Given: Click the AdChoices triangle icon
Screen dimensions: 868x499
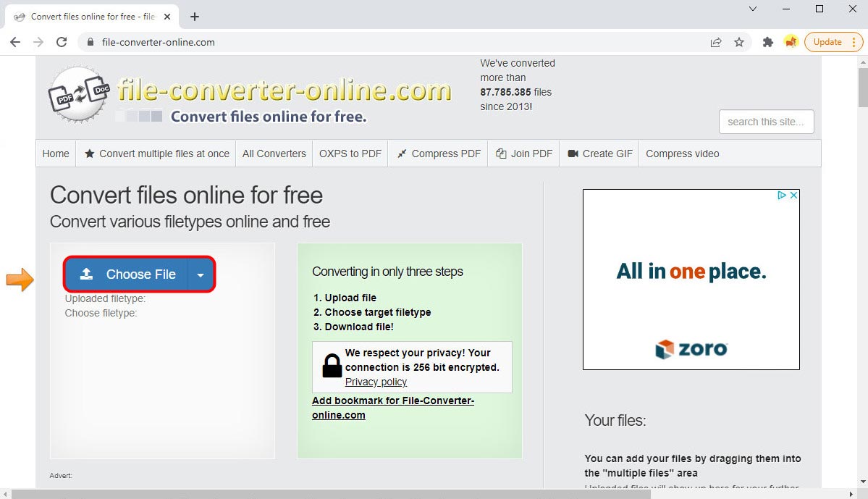Looking at the screenshot, I should [782, 195].
